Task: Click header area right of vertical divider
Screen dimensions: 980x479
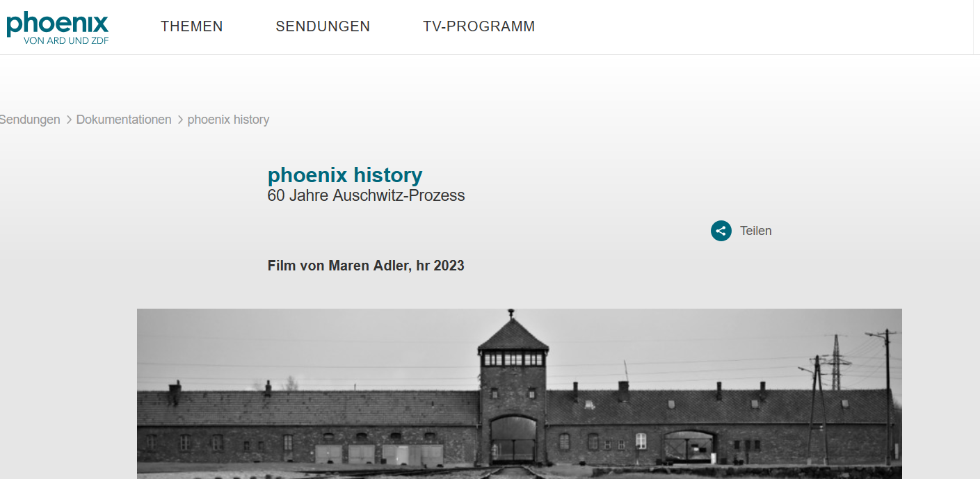Action: 977,27
